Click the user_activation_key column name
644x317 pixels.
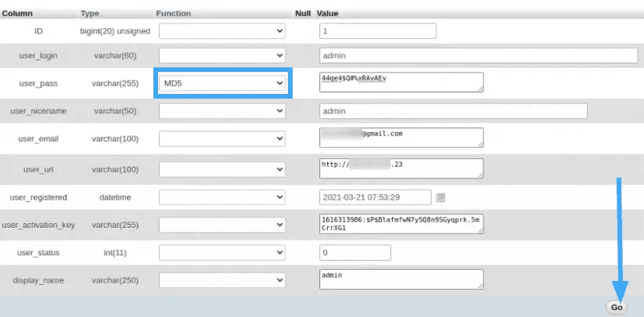tap(38, 225)
